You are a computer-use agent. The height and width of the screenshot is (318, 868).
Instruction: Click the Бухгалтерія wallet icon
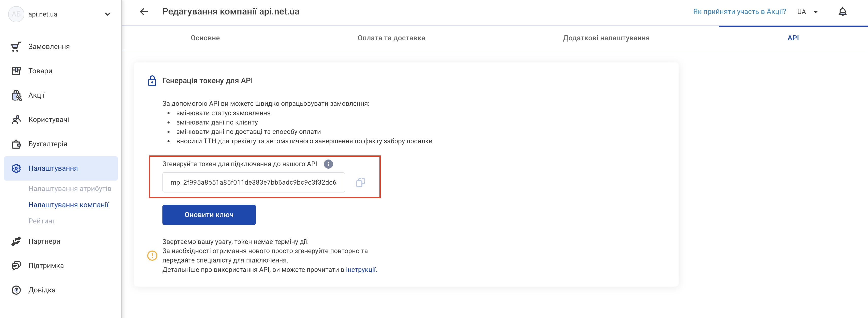pos(16,144)
